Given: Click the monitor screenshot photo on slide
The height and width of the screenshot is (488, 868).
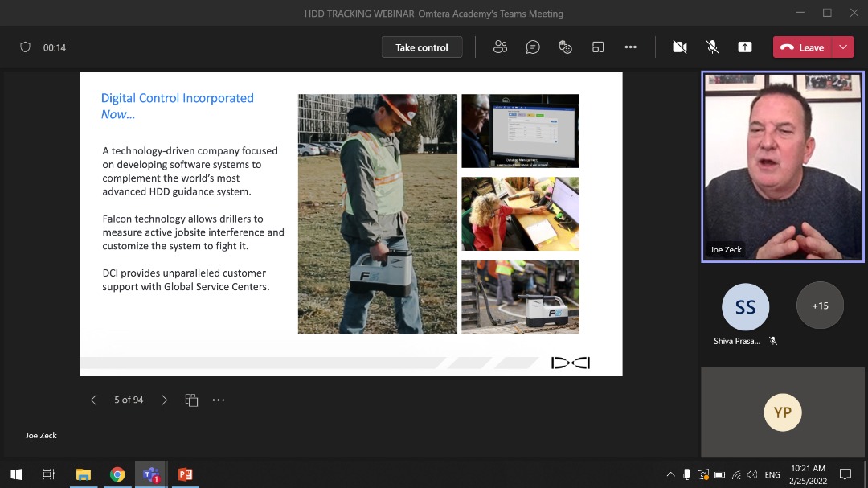Looking at the screenshot, I should [x=520, y=131].
